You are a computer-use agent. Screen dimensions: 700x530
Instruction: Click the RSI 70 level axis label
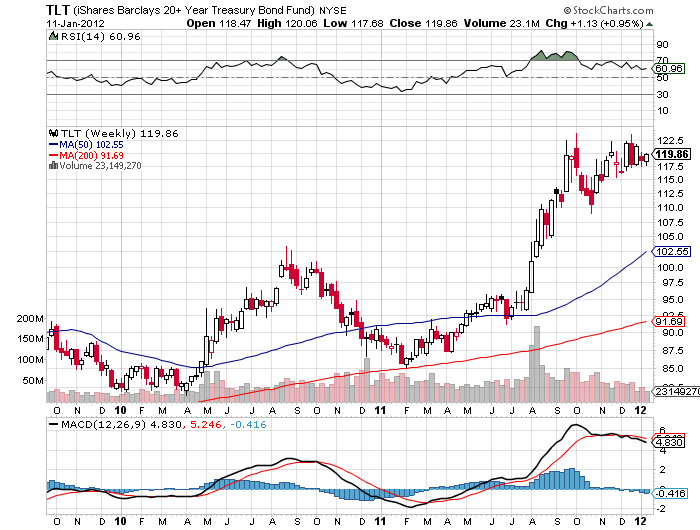click(x=662, y=59)
